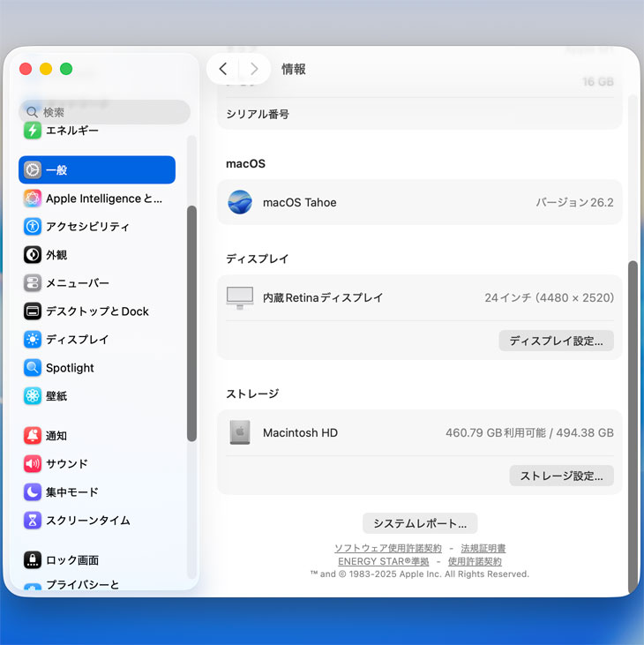Click the 外観 appearance icon
Screen dimensions: 644x645
33,255
